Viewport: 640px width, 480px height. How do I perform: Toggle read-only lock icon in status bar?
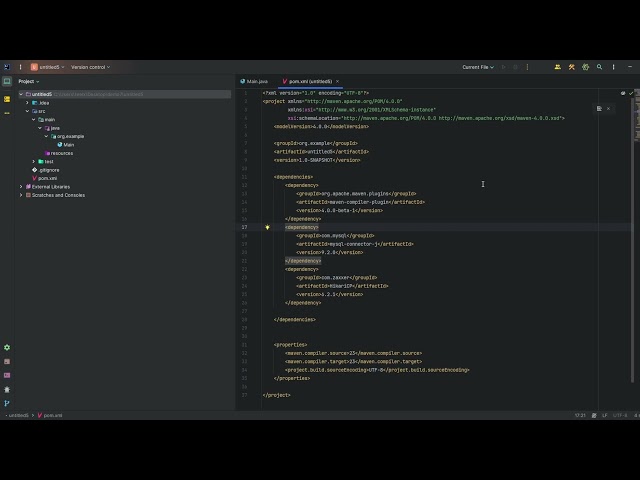click(594, 416)
